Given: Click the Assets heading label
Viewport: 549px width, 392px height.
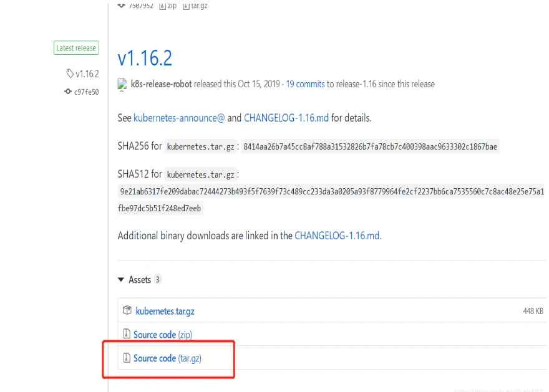Looking at the screenshot, I should pyautogui.click(x=140, y=279).
